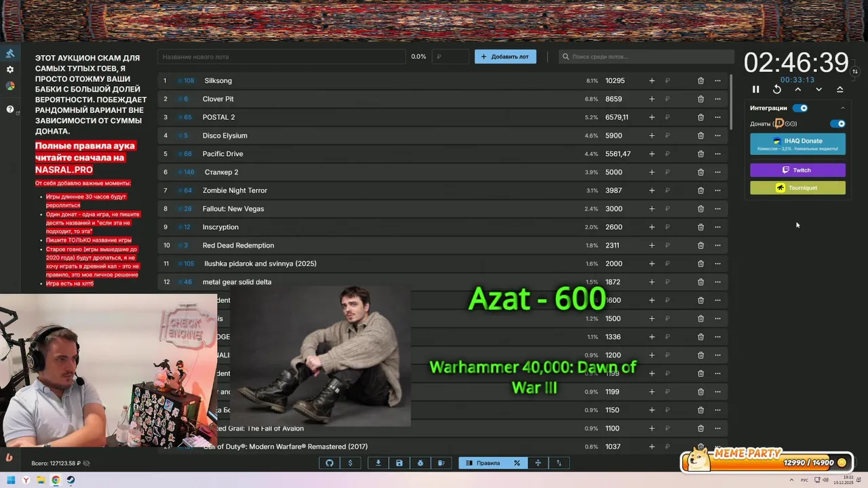Screen dimensions: 868x488
Task: Click the hide total eye icon near Всего
Action: (86, 464)
